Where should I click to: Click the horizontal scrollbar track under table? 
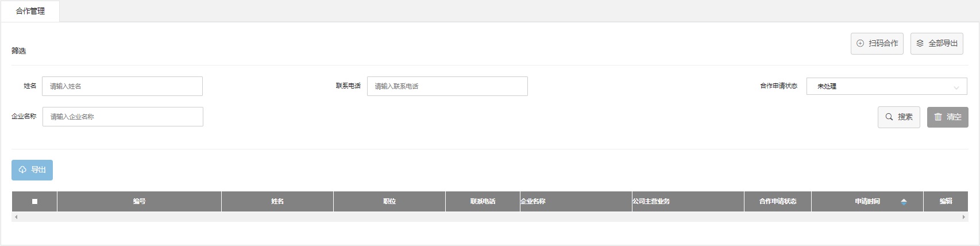click(489, 217)
